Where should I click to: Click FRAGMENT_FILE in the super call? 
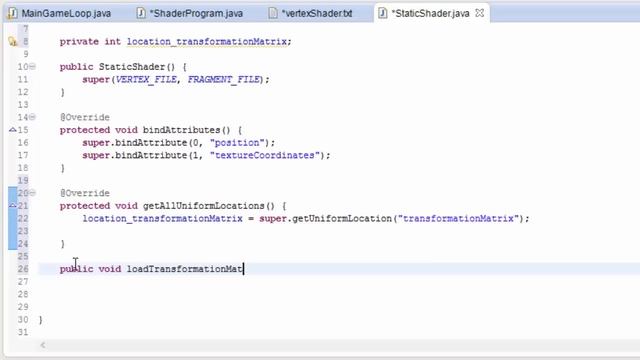coord(224,79)
